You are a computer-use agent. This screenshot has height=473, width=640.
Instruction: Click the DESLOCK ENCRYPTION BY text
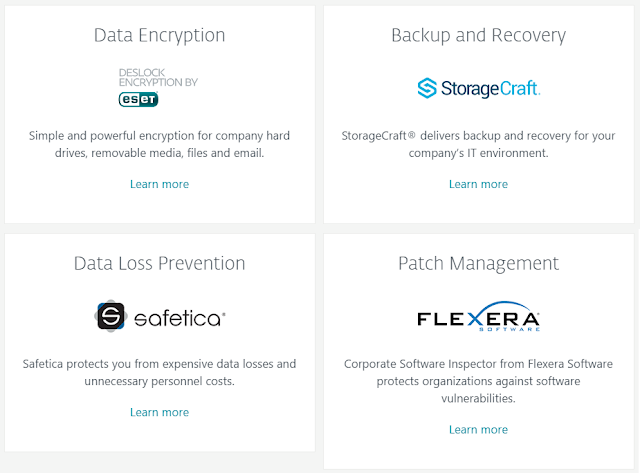(x=157, y=78)
